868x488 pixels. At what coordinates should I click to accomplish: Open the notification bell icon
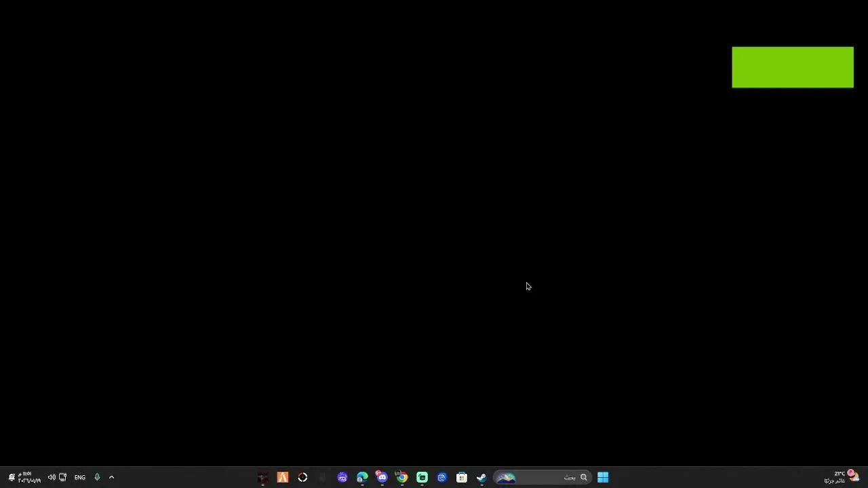point(12,478)
